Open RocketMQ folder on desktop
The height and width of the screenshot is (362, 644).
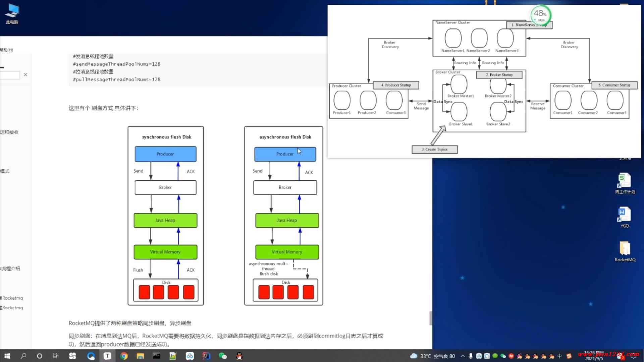[x=625, y=251]
